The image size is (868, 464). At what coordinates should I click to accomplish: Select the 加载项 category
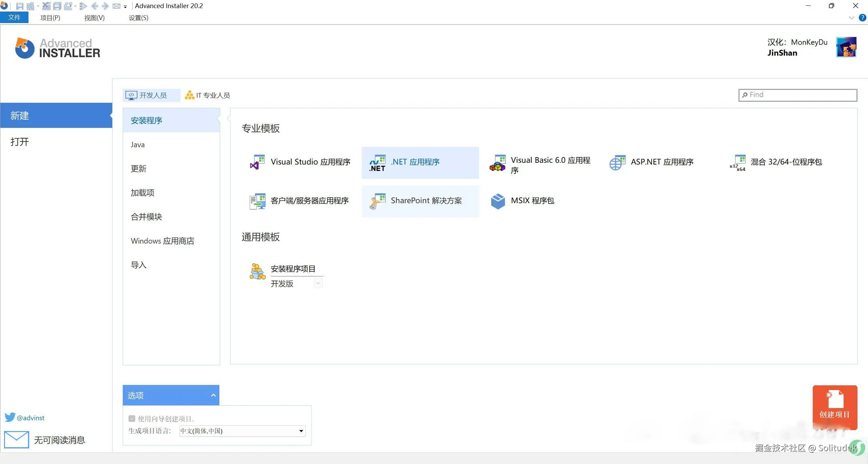(x=171, y=193)
